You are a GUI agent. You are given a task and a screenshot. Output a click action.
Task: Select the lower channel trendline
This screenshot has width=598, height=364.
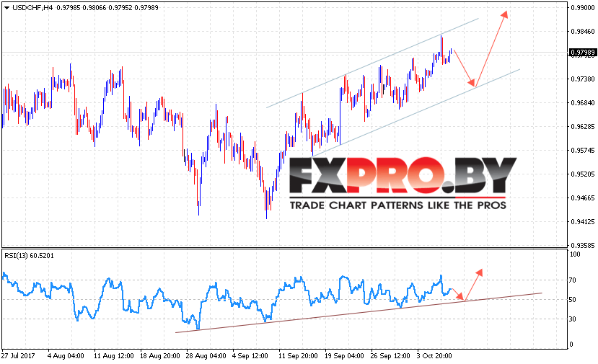coord(415,113)
